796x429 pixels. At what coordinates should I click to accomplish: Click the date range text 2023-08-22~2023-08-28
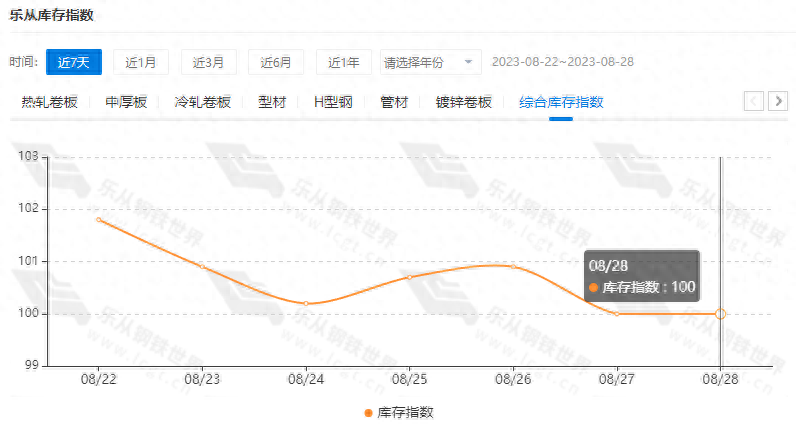coord(562,62)
